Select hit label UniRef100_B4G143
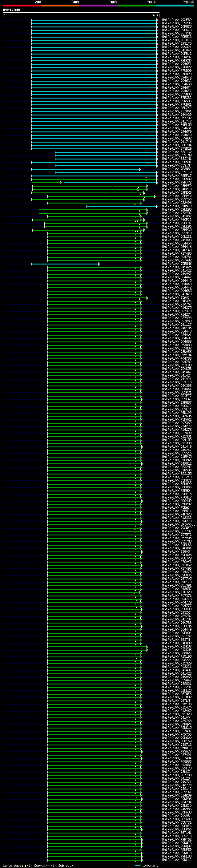This screenshot has width=197, height=868. [x=177, y=250]
